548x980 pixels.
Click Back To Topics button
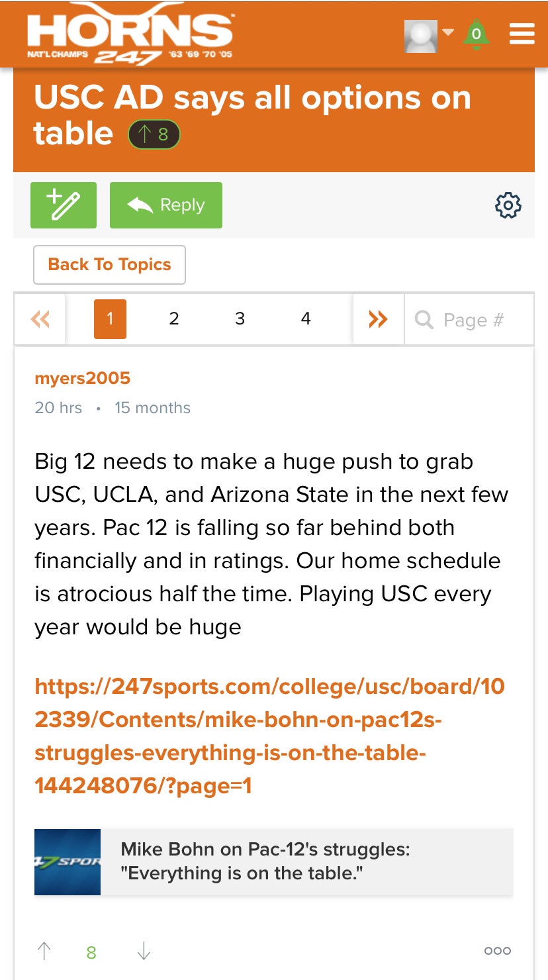click(x=109, y=265)
